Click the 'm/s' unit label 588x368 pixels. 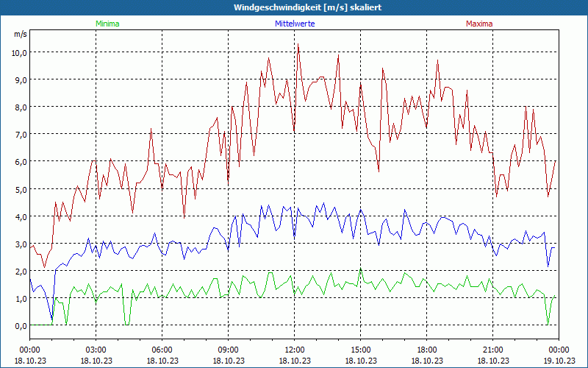(x=21, y=34)
